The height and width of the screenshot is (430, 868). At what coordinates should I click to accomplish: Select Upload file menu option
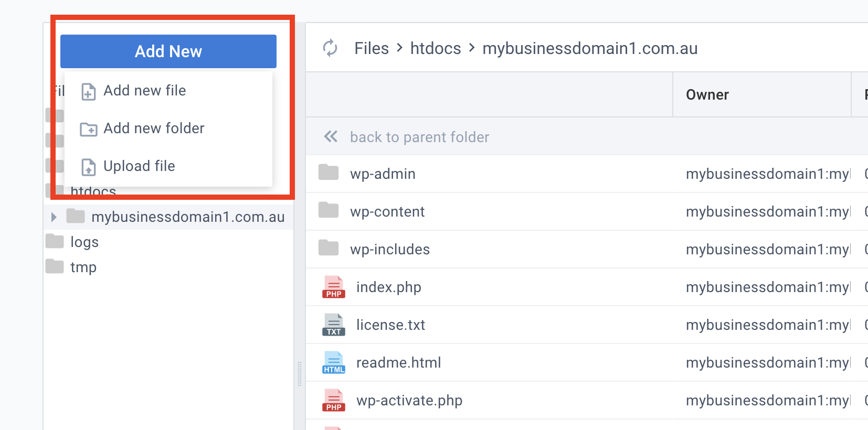139,166
